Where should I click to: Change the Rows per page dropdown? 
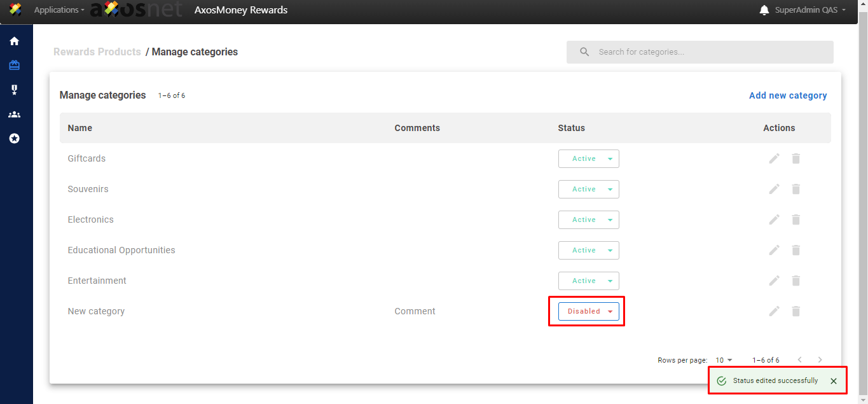724,360
